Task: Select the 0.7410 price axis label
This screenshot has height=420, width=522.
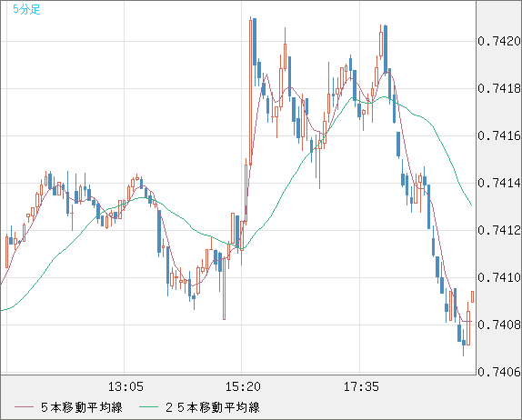Action: point(499,277)
